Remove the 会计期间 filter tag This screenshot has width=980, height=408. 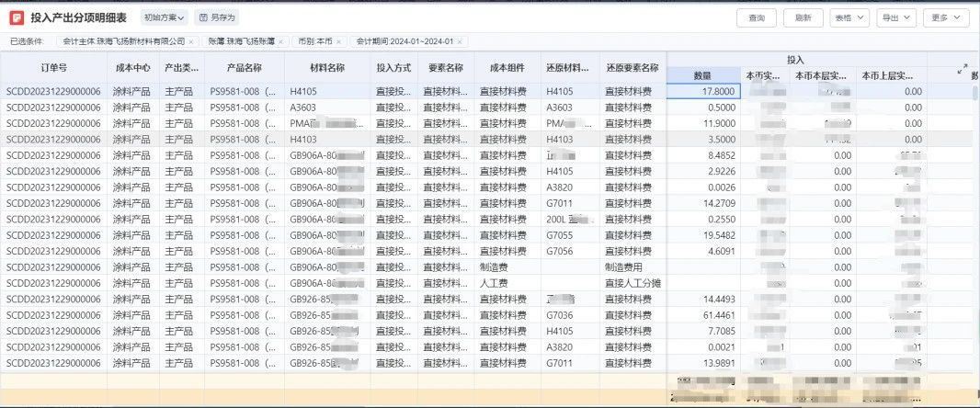point(460,41)
